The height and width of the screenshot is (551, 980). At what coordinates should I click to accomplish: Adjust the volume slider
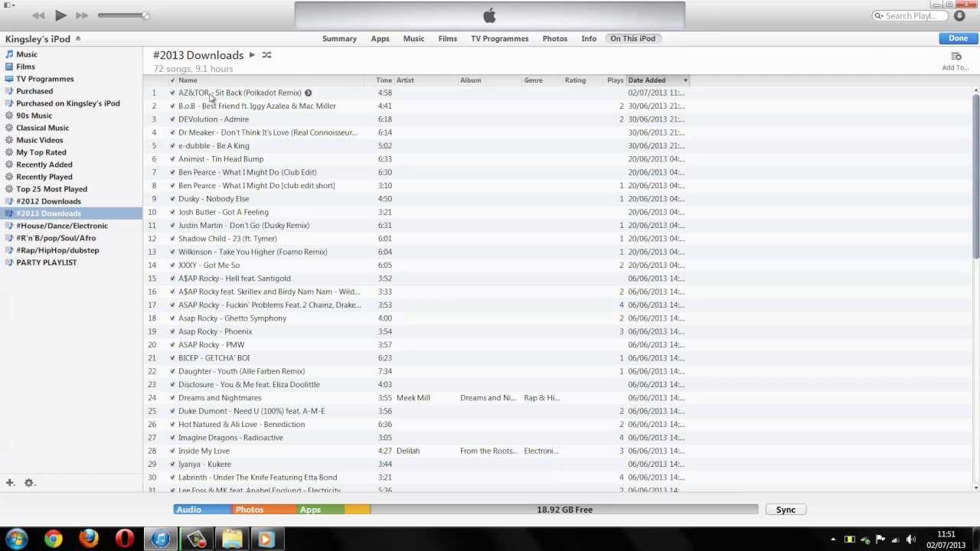123,15
